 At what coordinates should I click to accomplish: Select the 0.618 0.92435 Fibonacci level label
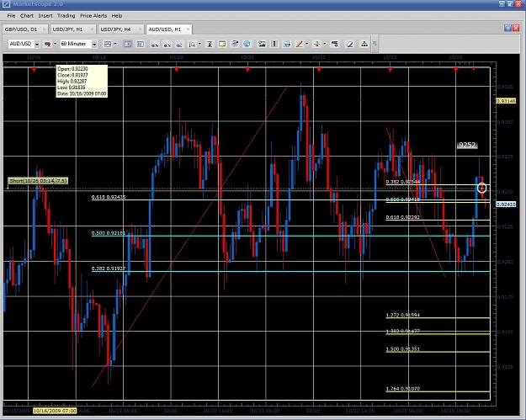point(109,197)
